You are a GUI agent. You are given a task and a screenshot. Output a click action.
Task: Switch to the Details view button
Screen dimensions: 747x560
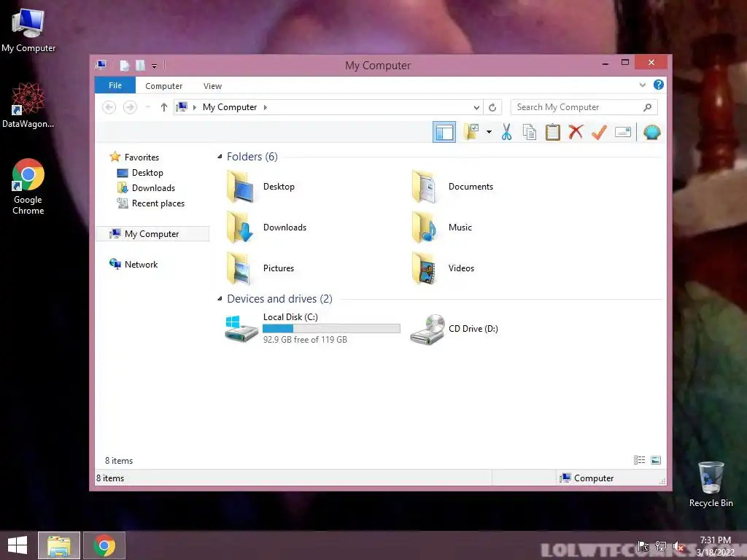point(639,459)
